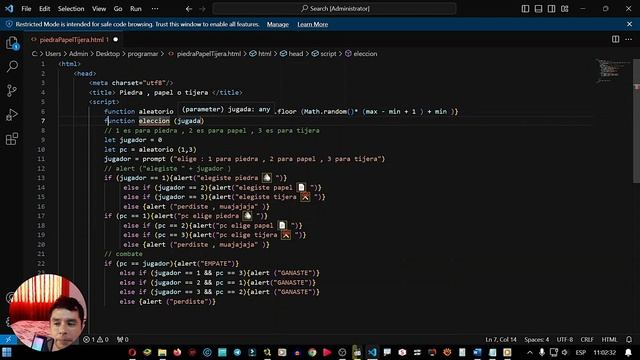The width and height of the screenshot is (640, 360).
Task: Open notifications bell in status bar
Action: 629,340
